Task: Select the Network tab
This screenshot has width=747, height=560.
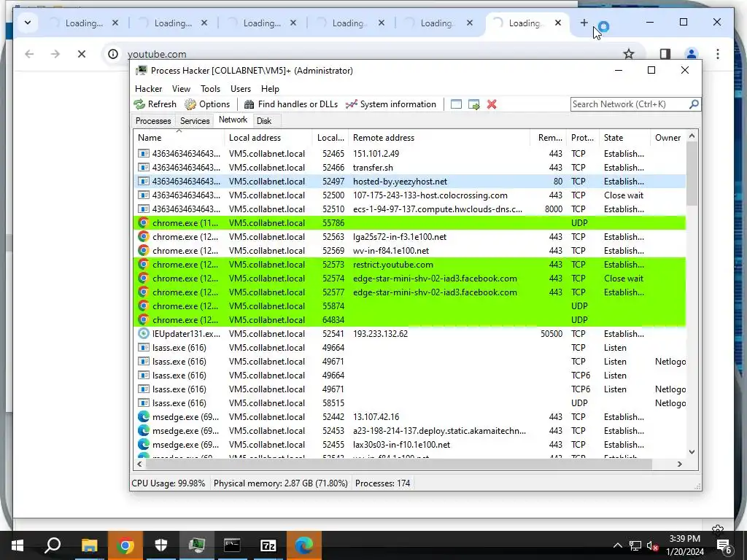Action: click(x=233, y=120)
